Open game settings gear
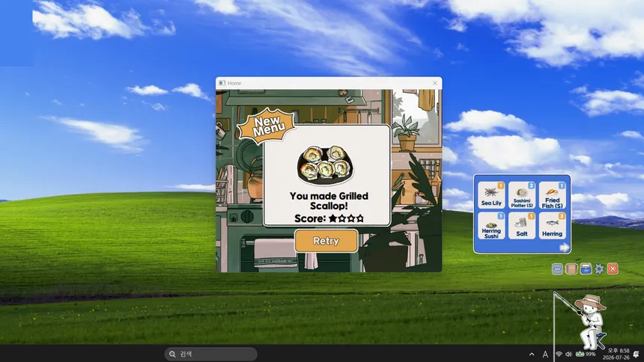This screenshot has height=362, width=644. coord(599,269)
